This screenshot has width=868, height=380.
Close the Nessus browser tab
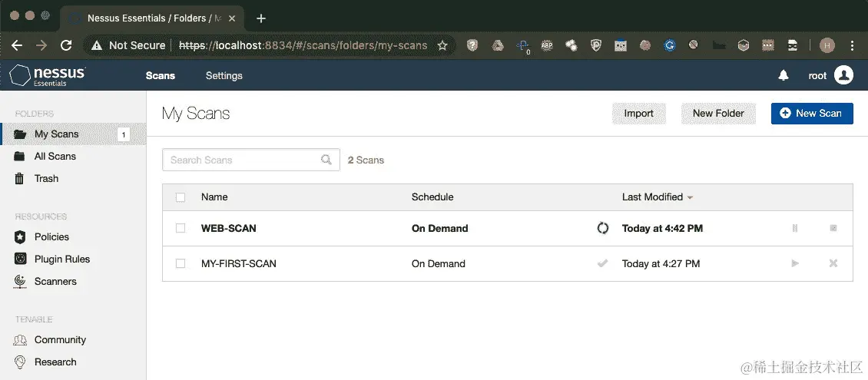pos(232,18)
